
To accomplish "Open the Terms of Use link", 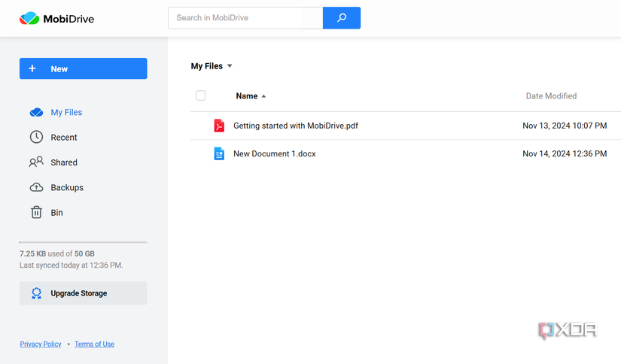I will click(x=94, y=344).
